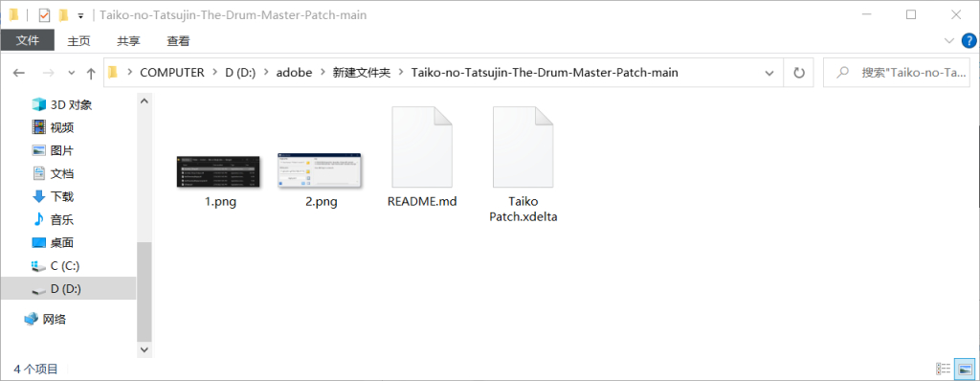Select the Taiko Patch.xdelta file

[523, 164]
